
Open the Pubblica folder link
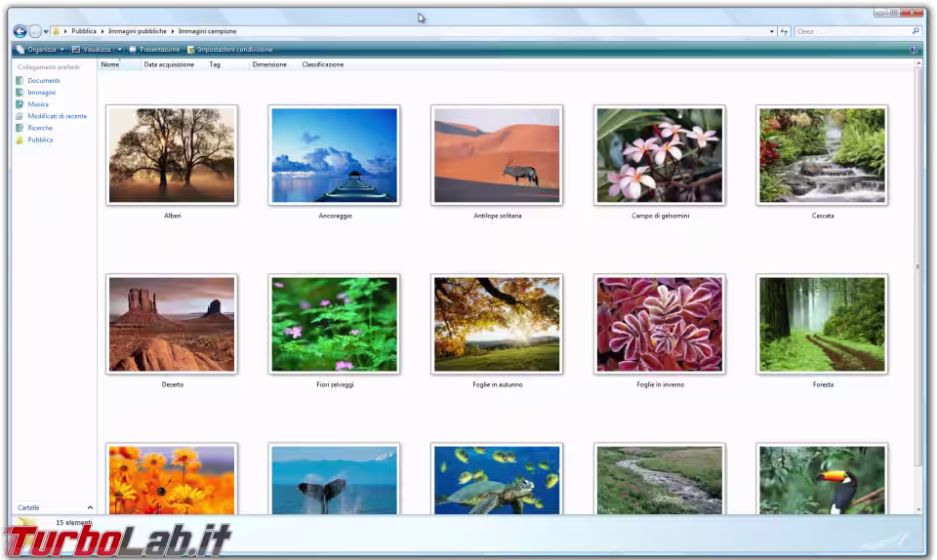[40, 140]
